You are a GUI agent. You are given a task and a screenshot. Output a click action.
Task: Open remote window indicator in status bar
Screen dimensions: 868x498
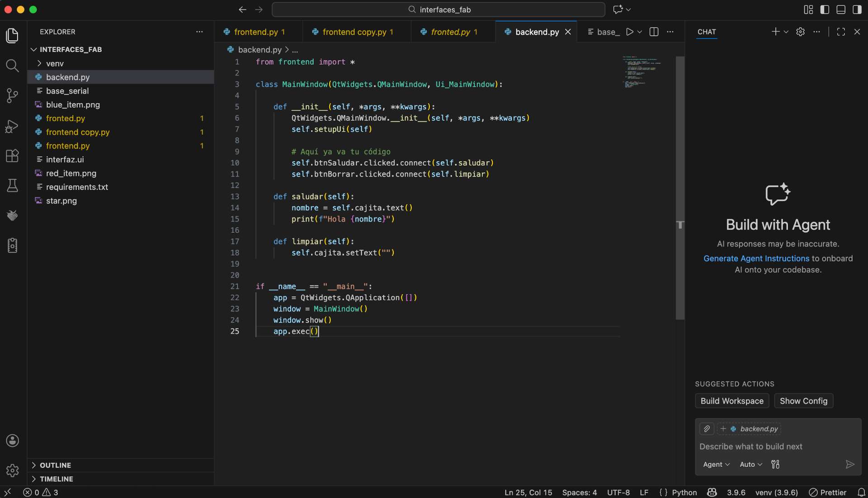coord(8,493)
